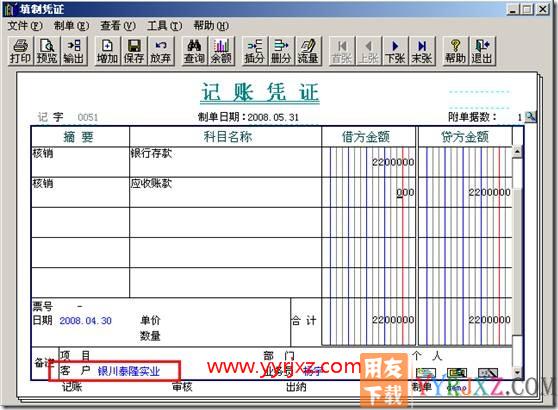Click voucher table scrollbar up arrow
558x410 pixels.
pyautogui.click(x=517, y=152)
